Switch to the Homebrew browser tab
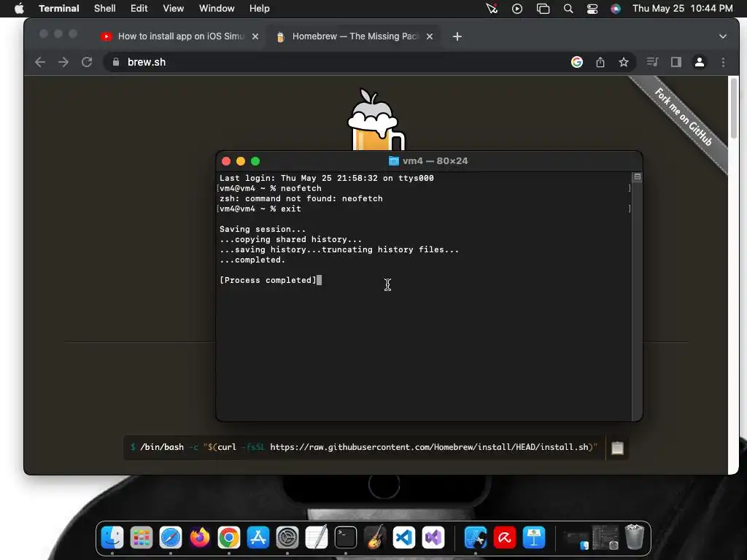This screenshot has width=747, height=560. click(x=355, y=36)
